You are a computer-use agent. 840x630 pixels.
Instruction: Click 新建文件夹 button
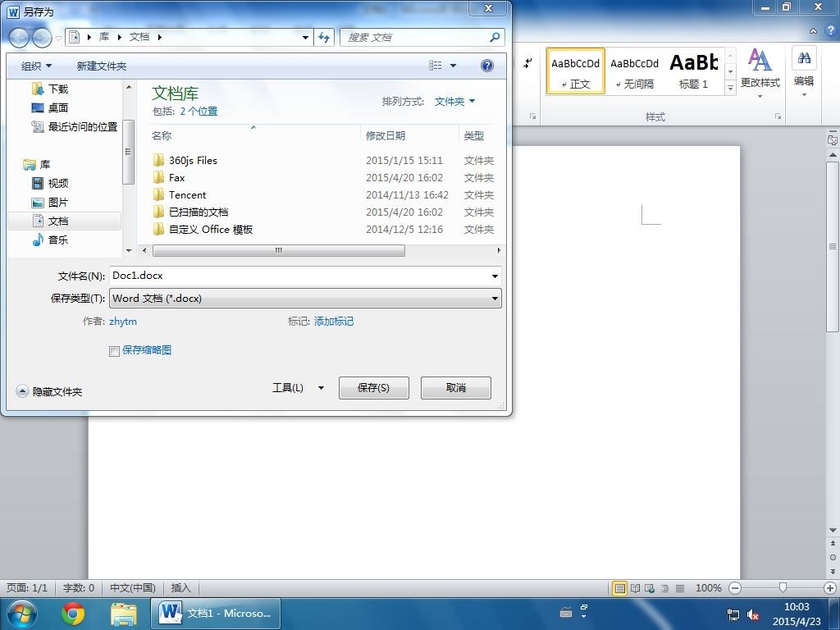102,66
